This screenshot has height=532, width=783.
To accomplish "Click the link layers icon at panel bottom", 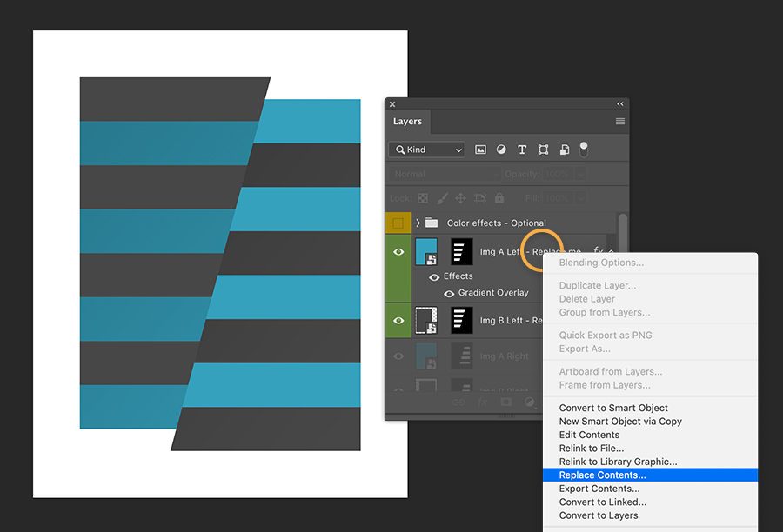I will (458, 402).
